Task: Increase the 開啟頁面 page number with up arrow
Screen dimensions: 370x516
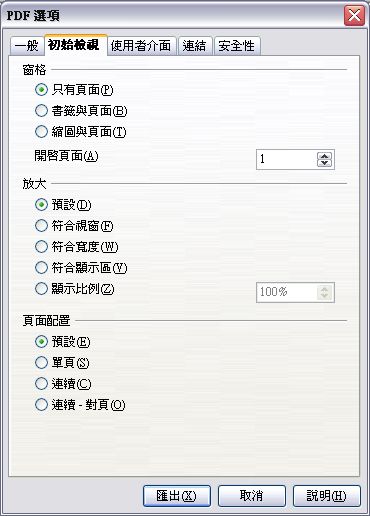Action: (324, 156)
